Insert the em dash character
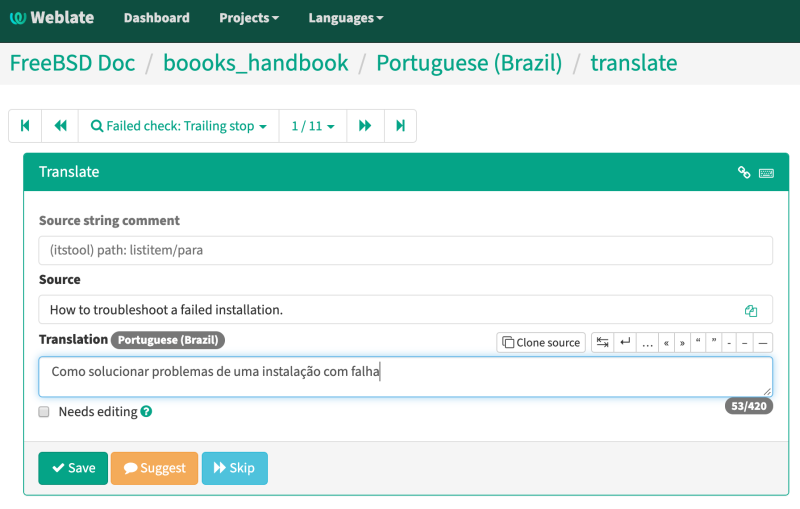Image resolution: width=800 pixels, height=509 pixels. [763, 343]
